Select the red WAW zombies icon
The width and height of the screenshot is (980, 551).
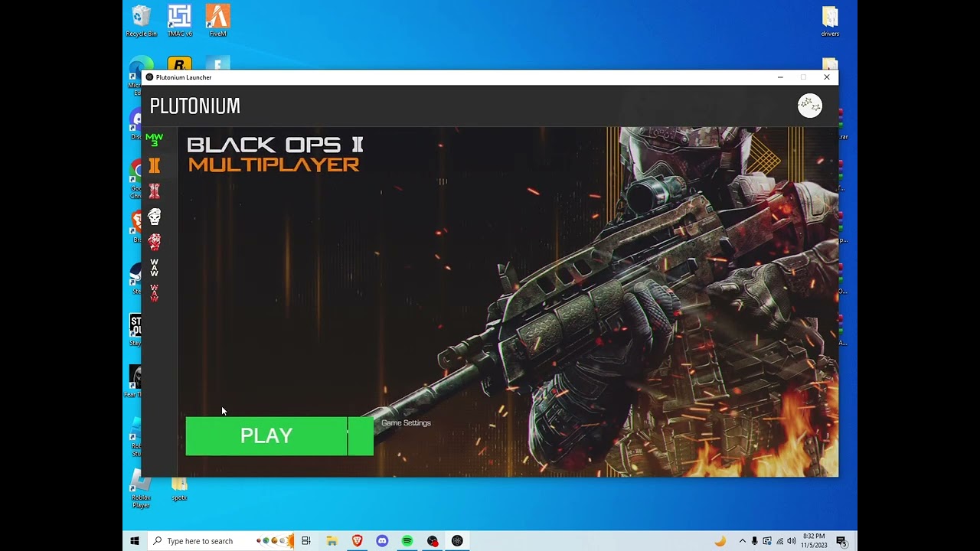click(154, 293)
